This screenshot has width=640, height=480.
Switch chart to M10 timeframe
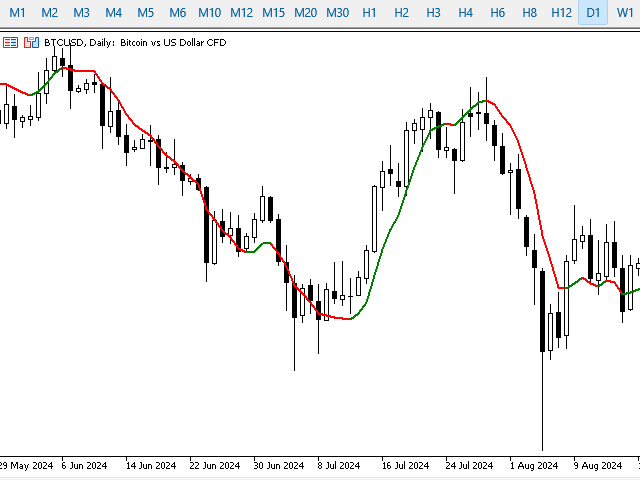(x=209, y=13)
